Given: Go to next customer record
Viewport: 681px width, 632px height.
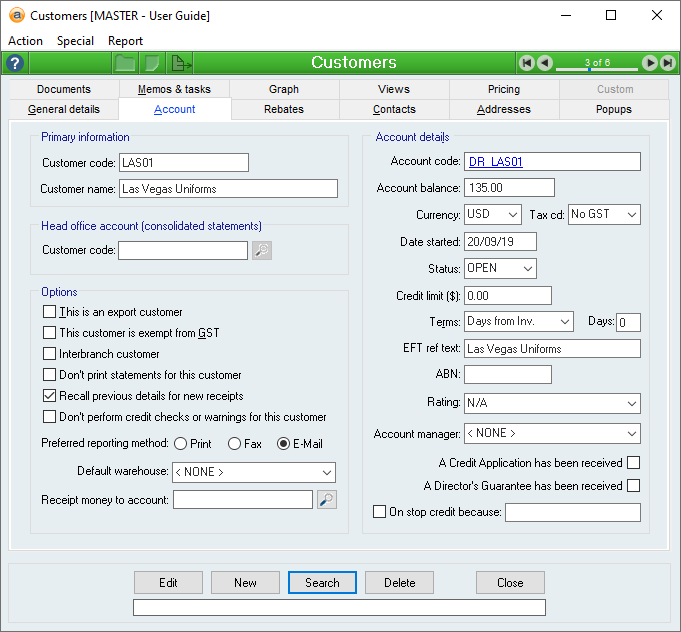Looking at the screenshot, I should (650, 63).
